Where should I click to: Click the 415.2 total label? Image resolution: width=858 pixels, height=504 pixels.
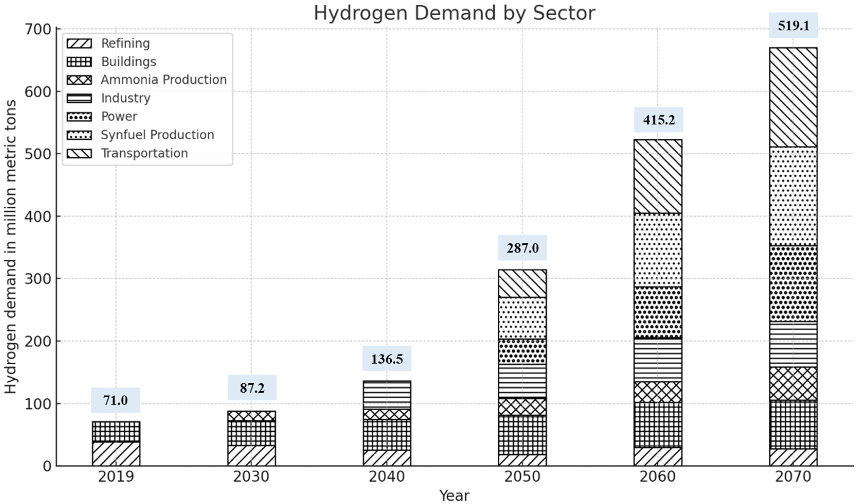[x=658, y=120]
